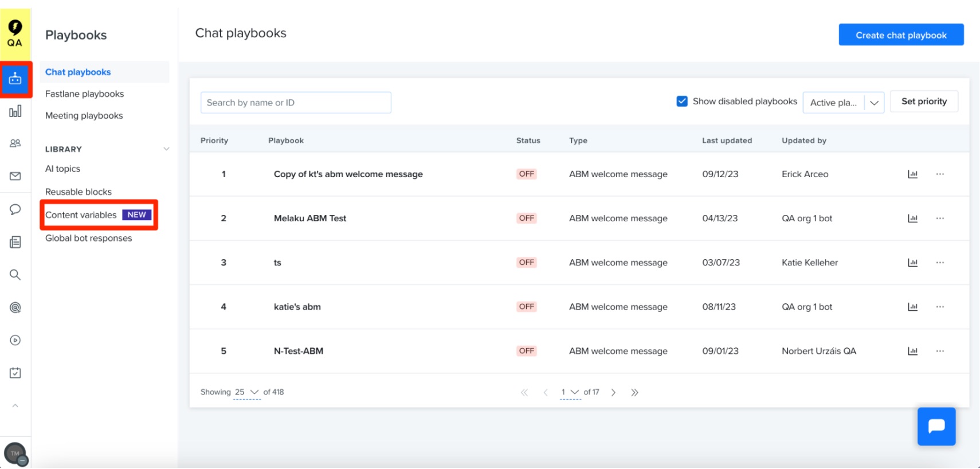Screen dimensions: 980x469
Task: Focus the Search by name or ID field
Action: [296, 103]
